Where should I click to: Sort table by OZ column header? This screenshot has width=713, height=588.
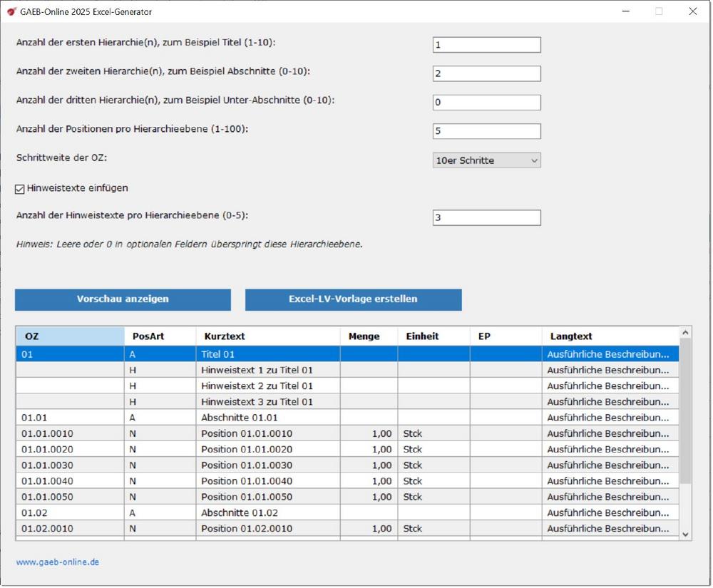(x=70, y=336)
